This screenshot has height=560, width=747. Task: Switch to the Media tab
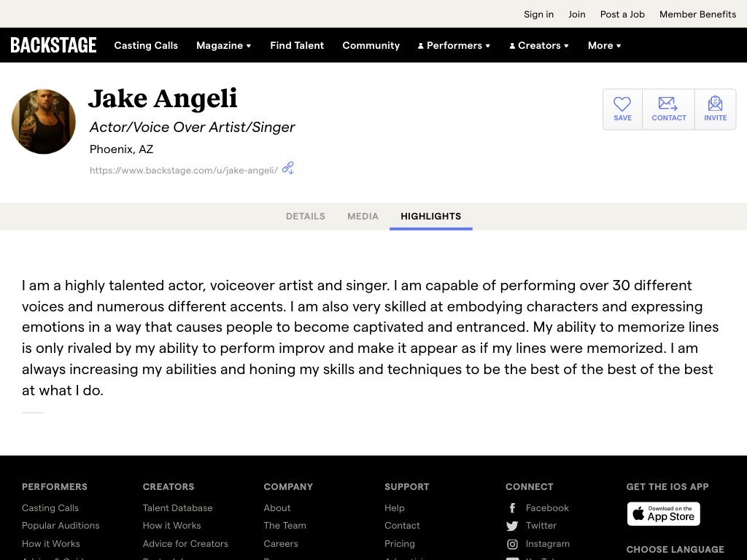coord(363,217)
